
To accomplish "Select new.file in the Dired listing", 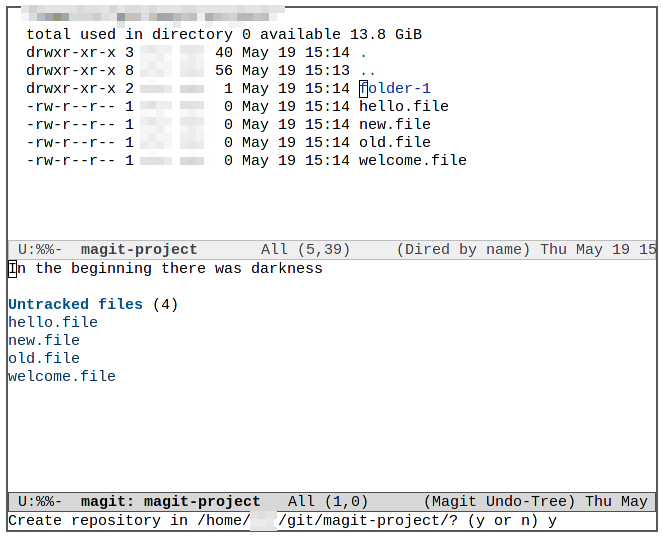I will point(395,124).
